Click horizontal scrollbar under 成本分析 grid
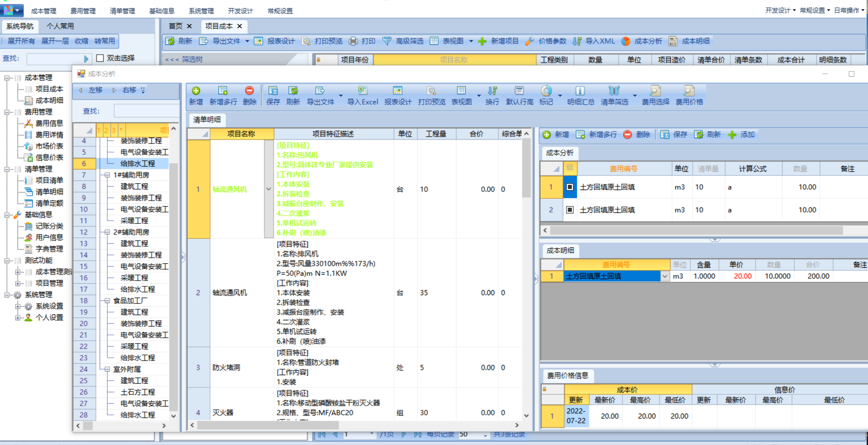 697,230
